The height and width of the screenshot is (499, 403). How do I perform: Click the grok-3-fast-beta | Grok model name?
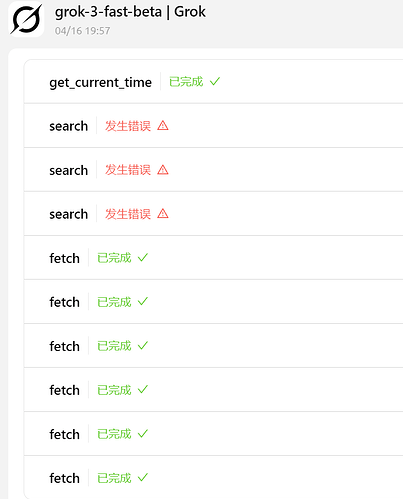click(x=130, y=12)
